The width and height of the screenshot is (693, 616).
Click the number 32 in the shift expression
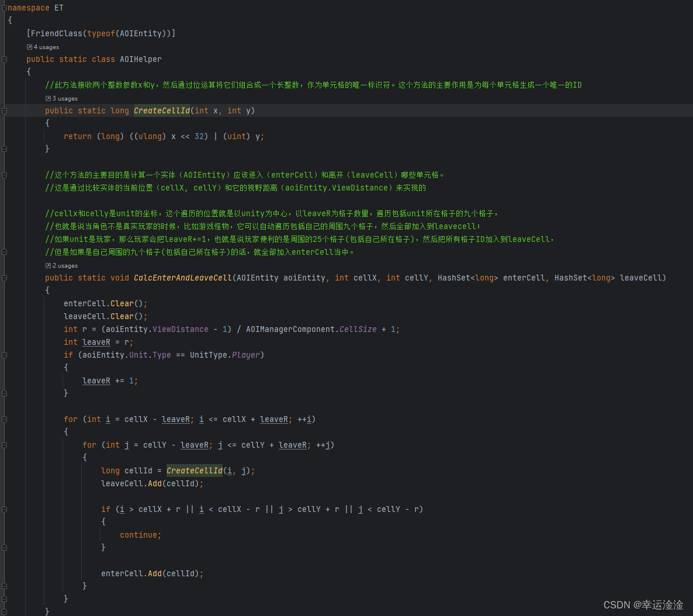point(199,136)
